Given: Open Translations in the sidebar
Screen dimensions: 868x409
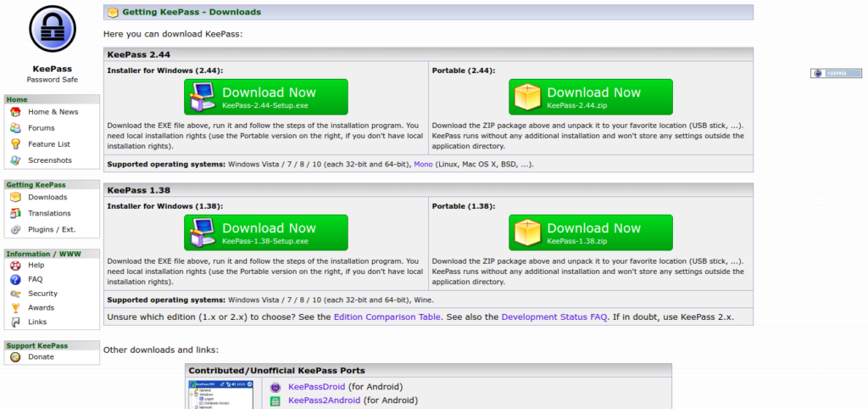Looking at the screenshot, I should point(49,213).
